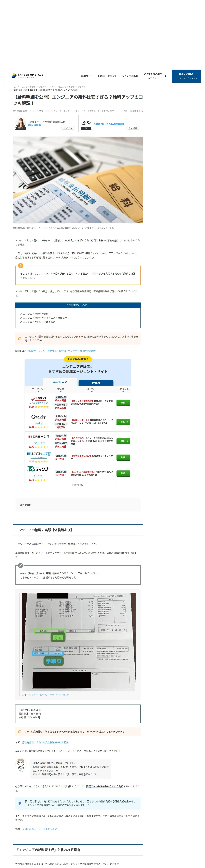Open the 転職サイト menu item

click(x=87, y=76)
